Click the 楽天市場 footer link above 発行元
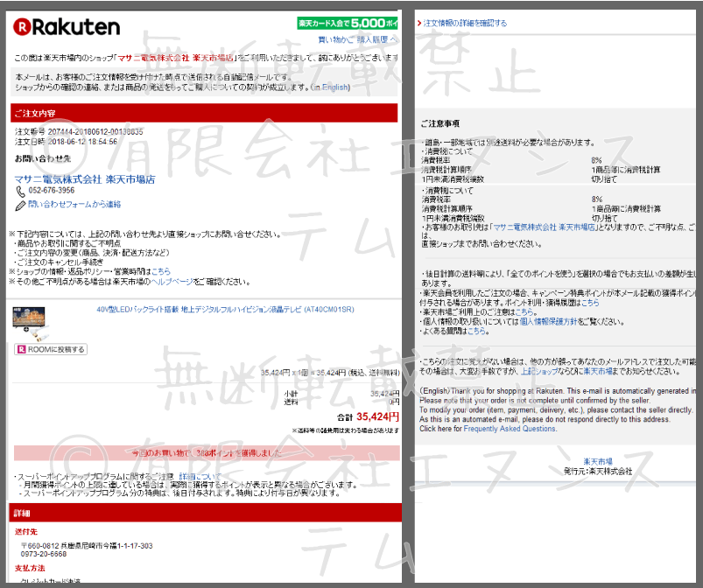 (x=598, y=462)
